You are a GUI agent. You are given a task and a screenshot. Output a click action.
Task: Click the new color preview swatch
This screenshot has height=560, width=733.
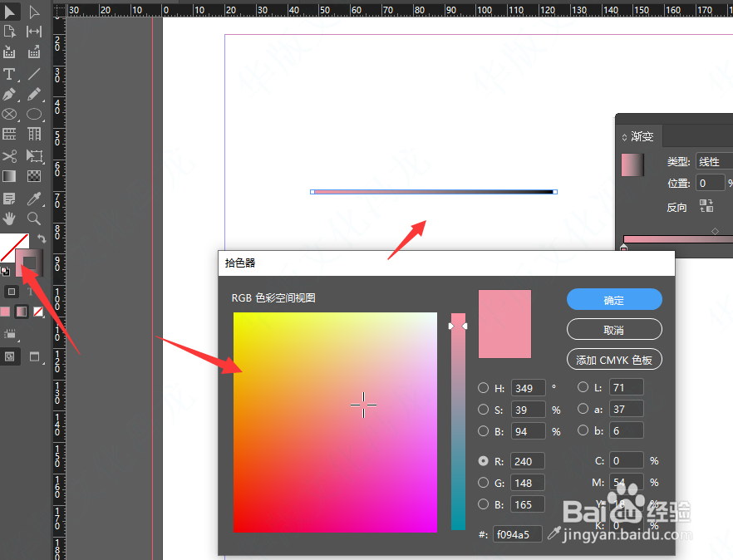click(505, 324)
